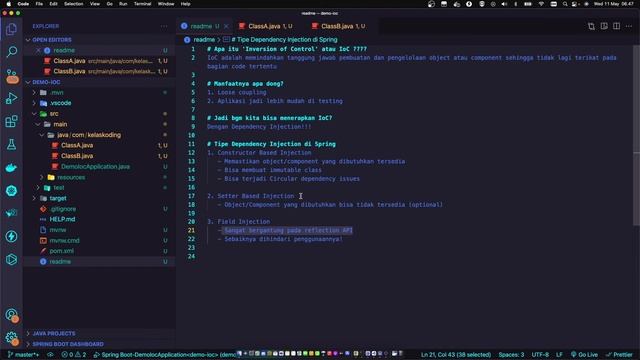Expand the Spring Boot Dashboard section
Viewport: 640px width, 360px height.
click(68, 344)
